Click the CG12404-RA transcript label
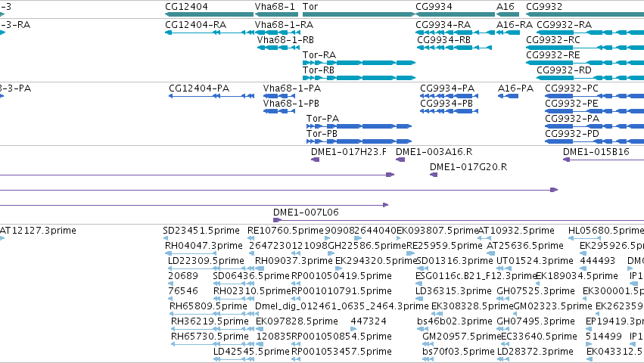Image resolution: width=644 pixels, height=363 pixels. pyautogui.click(x=195, y=25)
